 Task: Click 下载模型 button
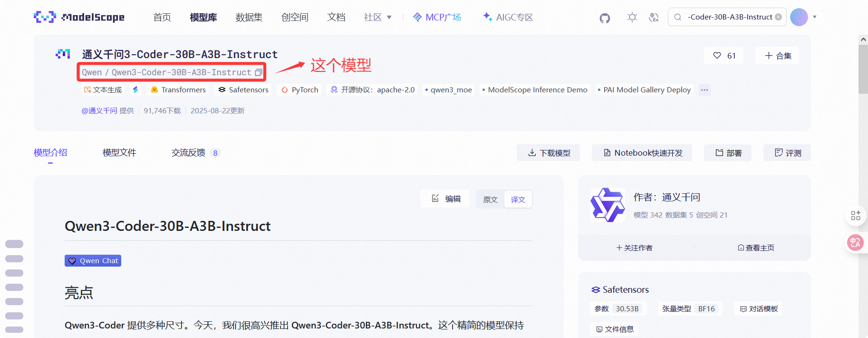click(549, 153)
